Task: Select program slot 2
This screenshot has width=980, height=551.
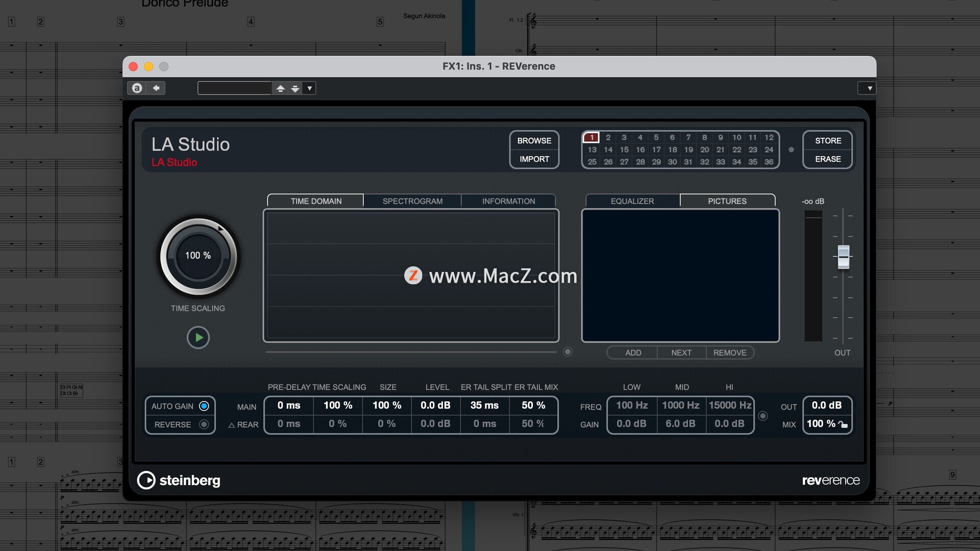Action: (608, 137)
